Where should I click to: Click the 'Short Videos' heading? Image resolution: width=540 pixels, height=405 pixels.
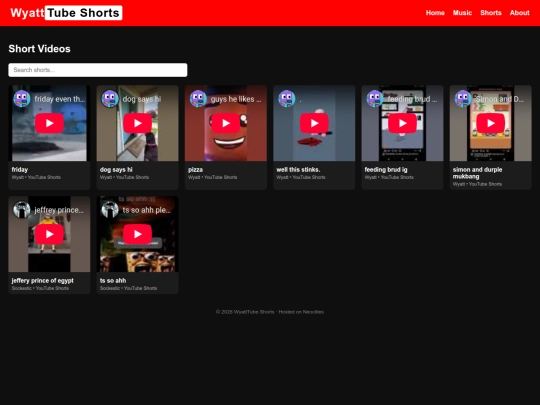(39, 49)
